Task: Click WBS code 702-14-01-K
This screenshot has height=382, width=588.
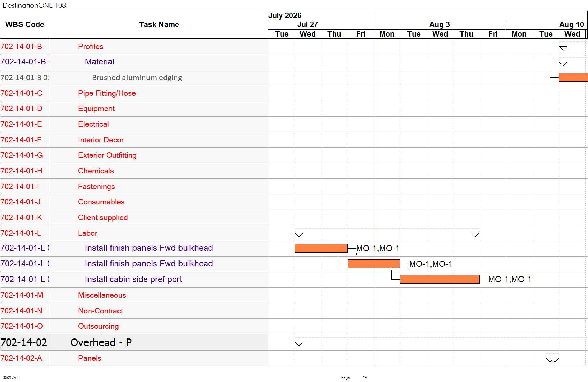Action: pyautogui.click(x=21, y=218)
